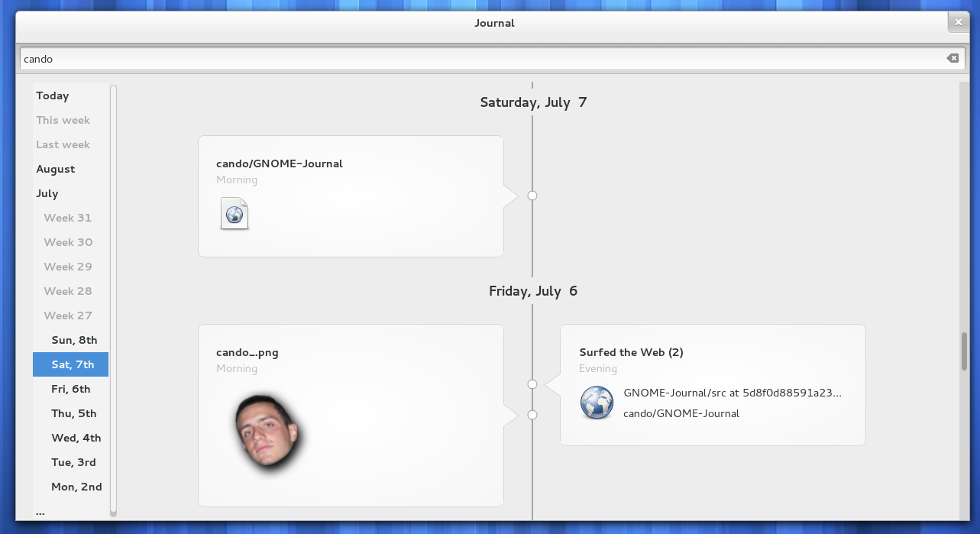Jump to Fri, 6th

pos(70,389)
